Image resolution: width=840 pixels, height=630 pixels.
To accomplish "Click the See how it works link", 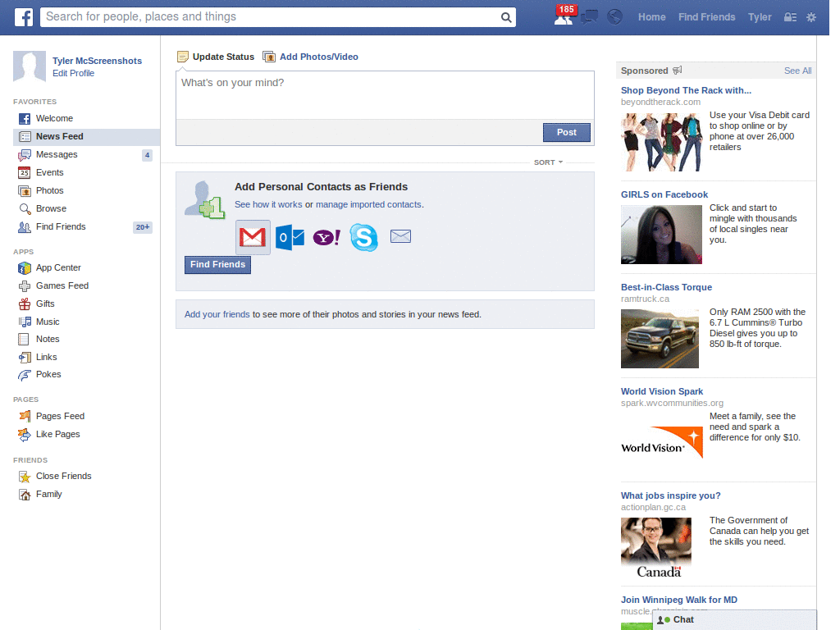I will click(x=268, y=204).
